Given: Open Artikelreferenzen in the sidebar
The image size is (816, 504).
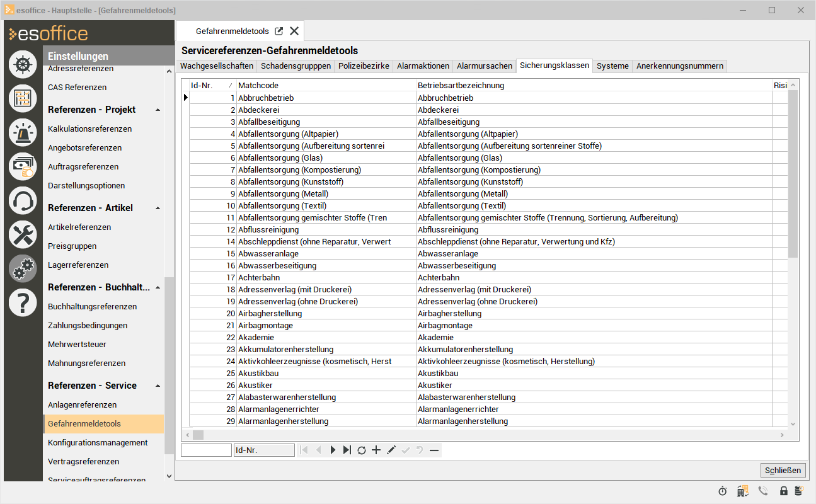Looking at the screenshot, I should pyautogui.click(x=79, y=227).
